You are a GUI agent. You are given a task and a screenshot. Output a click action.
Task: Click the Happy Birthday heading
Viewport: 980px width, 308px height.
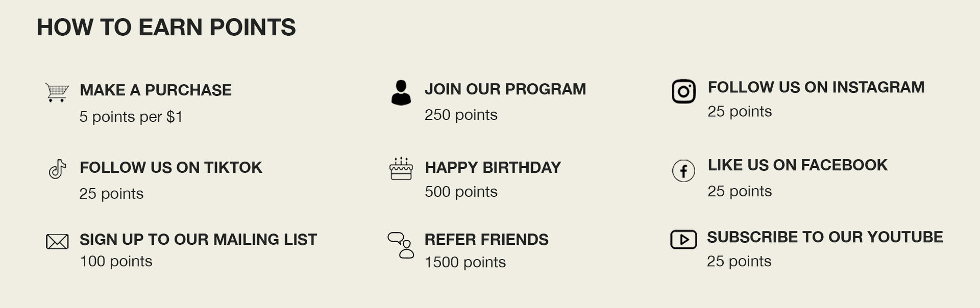(493, 168)
